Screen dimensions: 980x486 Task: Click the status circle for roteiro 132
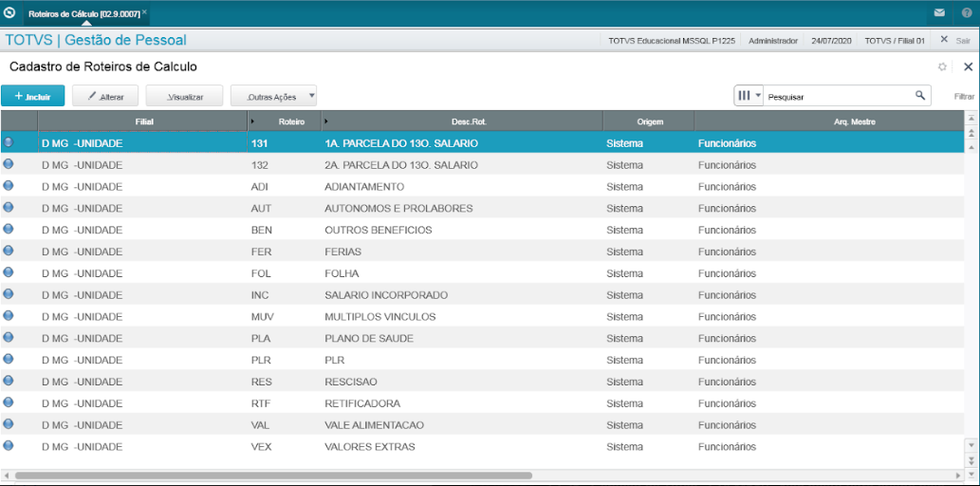tap(9, 164)
